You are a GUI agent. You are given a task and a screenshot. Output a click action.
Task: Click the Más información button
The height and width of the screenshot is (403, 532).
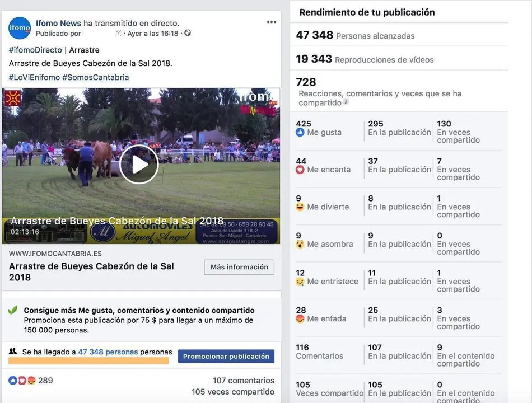[239, 267]
